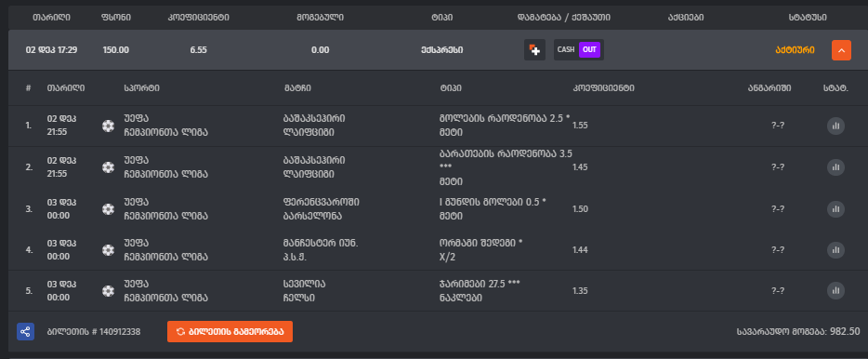Click the ფსონი column header
Viewport: 868px width, 359px height.
click(115, 17)
